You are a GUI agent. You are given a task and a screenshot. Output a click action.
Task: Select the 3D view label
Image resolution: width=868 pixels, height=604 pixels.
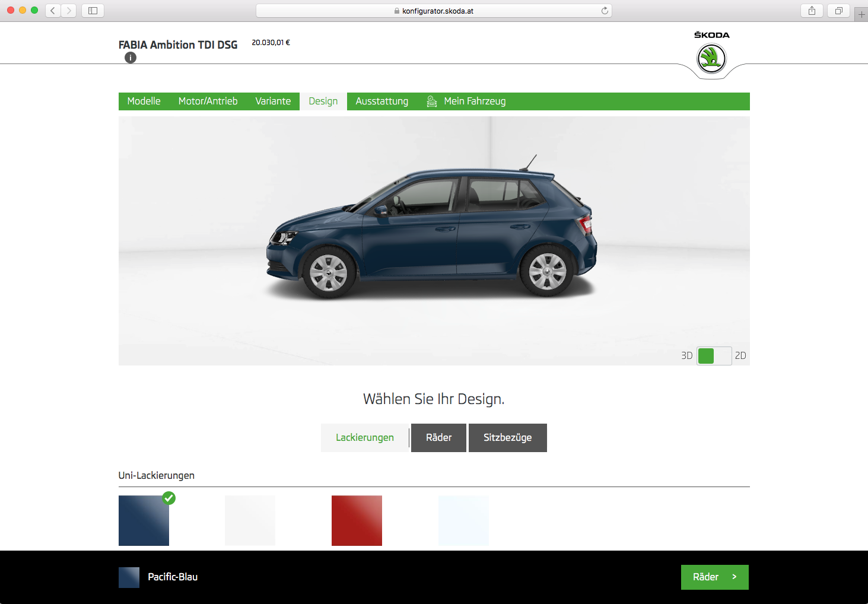point(686,355)
